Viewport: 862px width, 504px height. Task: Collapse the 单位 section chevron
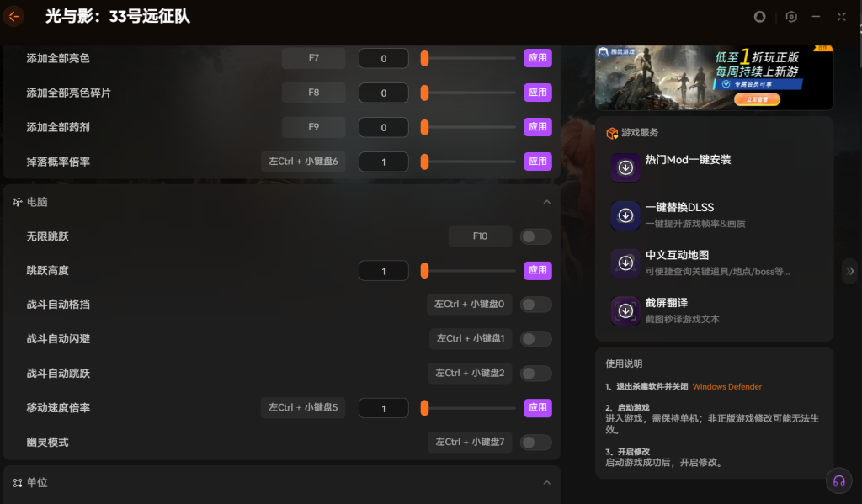pos(546,483)
